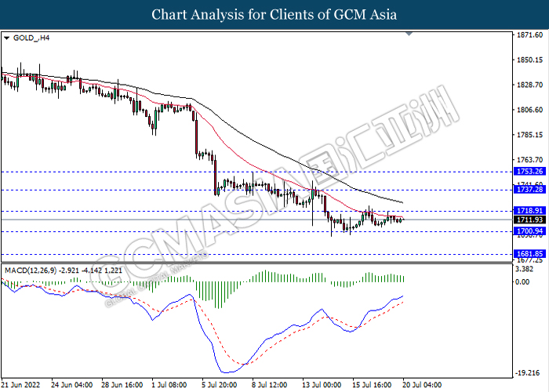Image resolution: width=549 pixels, height=392 pixels.
Task: Click the 24 Jun 04:00 time label
Action: coord(72,385)
